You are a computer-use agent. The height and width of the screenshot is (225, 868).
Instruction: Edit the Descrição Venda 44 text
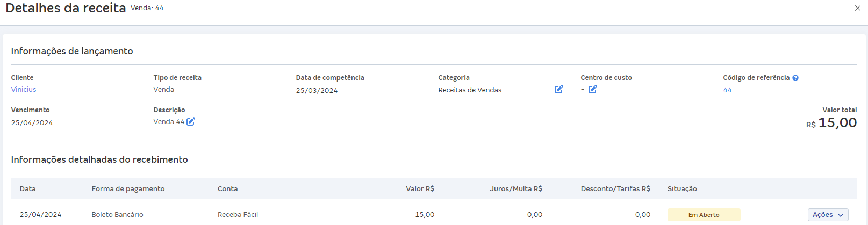[191, 121]
